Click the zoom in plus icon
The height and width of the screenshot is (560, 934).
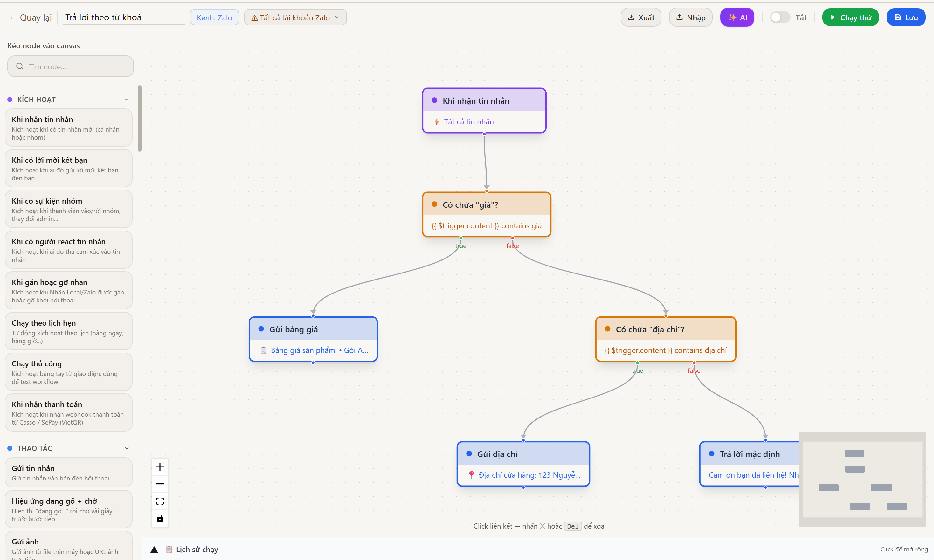[x=160, y=467]
